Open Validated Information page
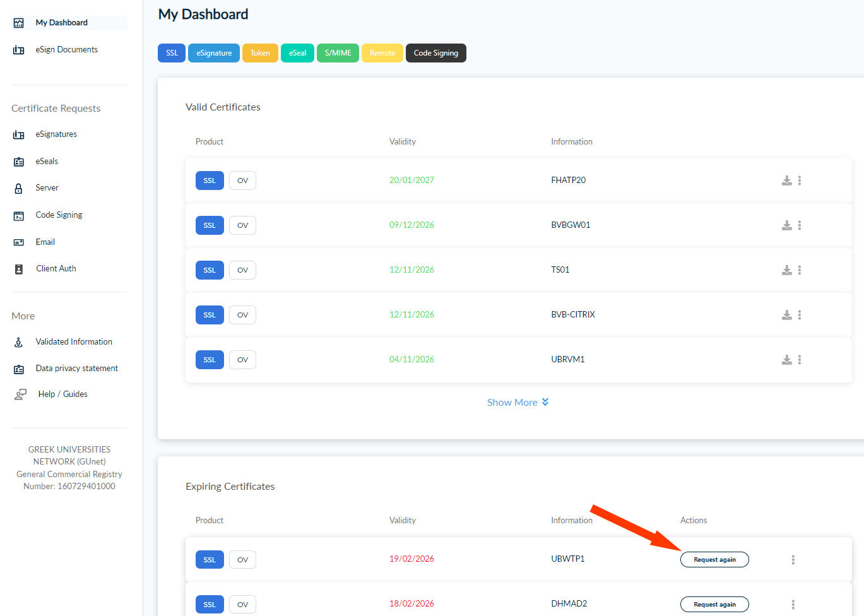This screenshot has width=864, height=616. (74, 342)
